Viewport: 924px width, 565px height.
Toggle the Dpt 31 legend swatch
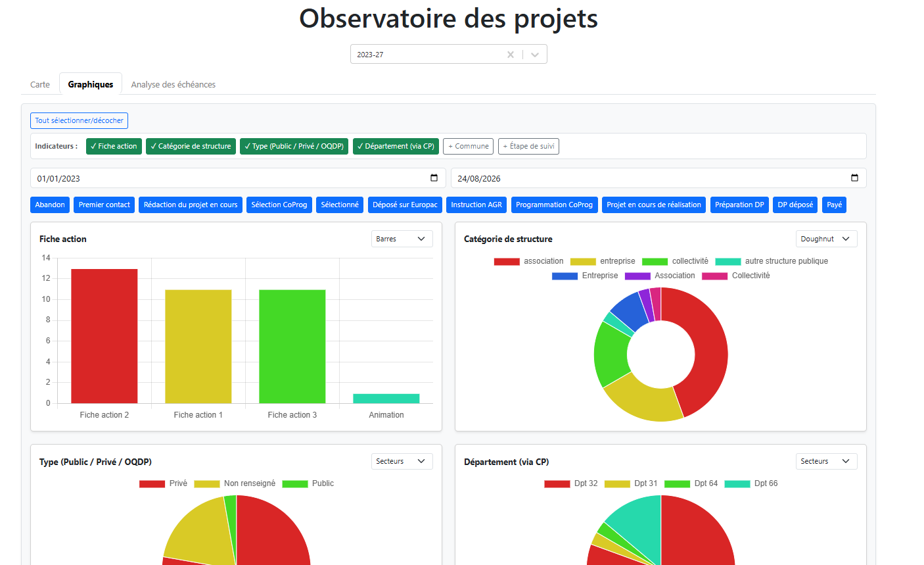coord(617,483)
